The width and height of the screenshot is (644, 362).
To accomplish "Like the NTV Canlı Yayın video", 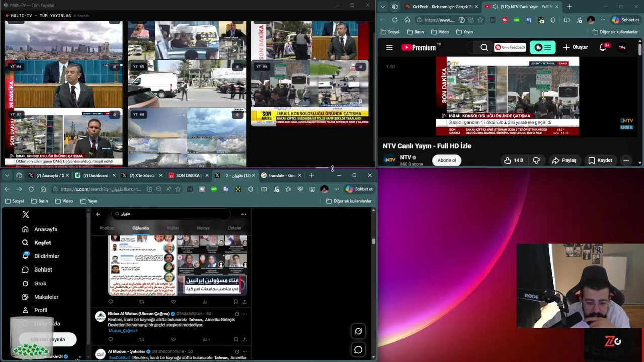I will tap(514, 160).
